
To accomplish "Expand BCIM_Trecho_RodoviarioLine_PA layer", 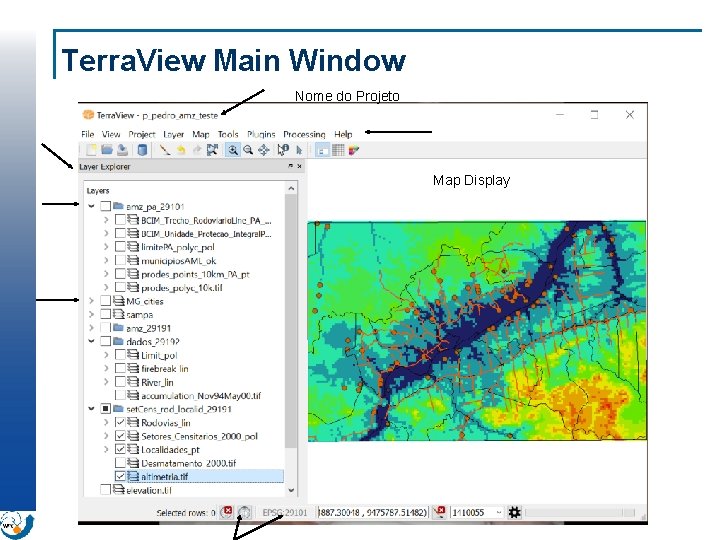I will click(106, 220).
